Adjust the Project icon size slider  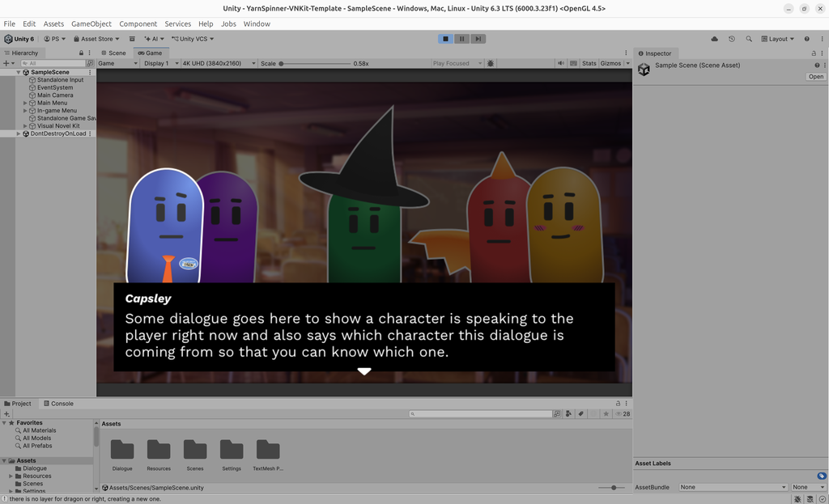point(612,488)
